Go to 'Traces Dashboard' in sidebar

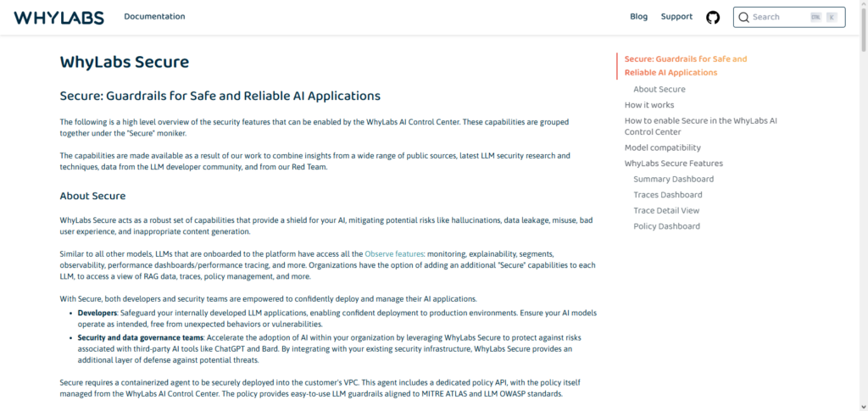(x=668, y=195)
